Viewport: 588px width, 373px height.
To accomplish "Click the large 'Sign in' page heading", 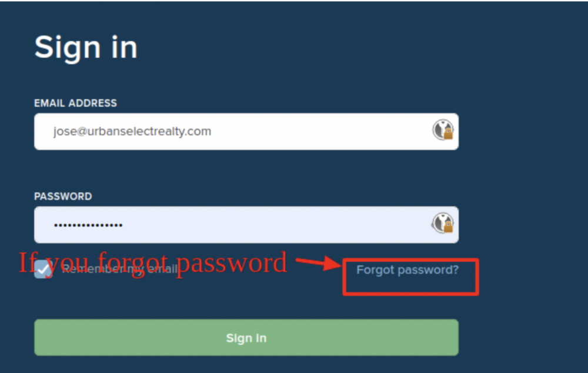I will point(86,48).
